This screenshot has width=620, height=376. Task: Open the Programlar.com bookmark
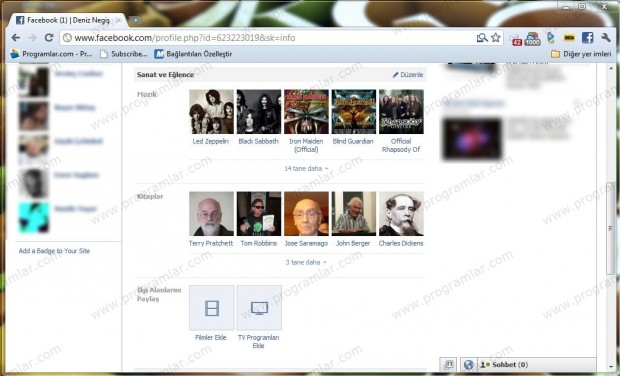[x=51, y=54]
